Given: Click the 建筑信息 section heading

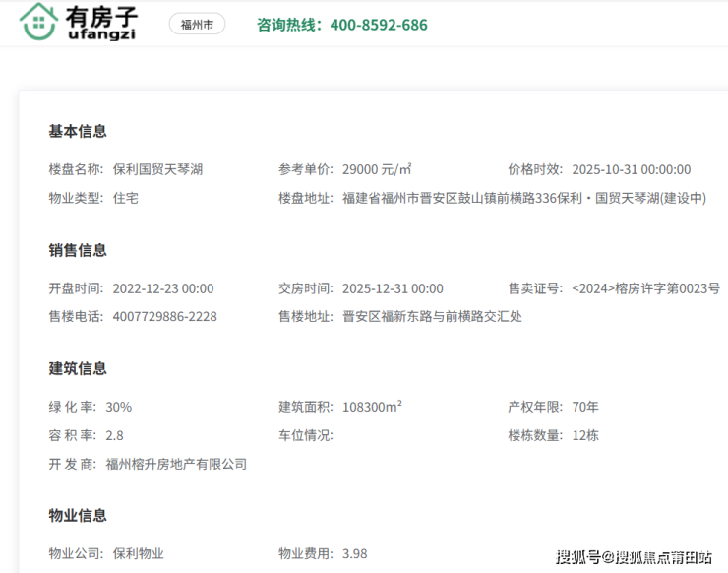Looking at the screenshot, I should click(78, 368).
